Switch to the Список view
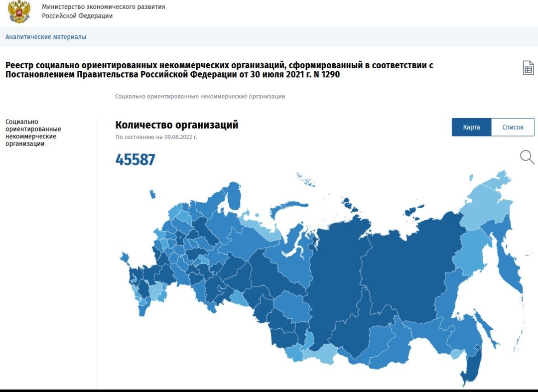The width and height of the screenshot is (538, 392). point(513,127)
